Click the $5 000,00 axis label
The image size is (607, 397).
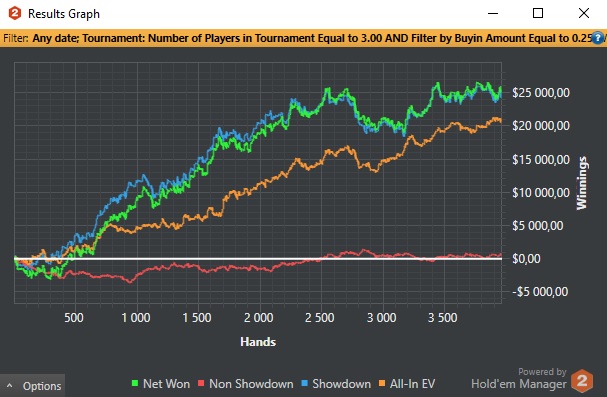tap(538, 226)
